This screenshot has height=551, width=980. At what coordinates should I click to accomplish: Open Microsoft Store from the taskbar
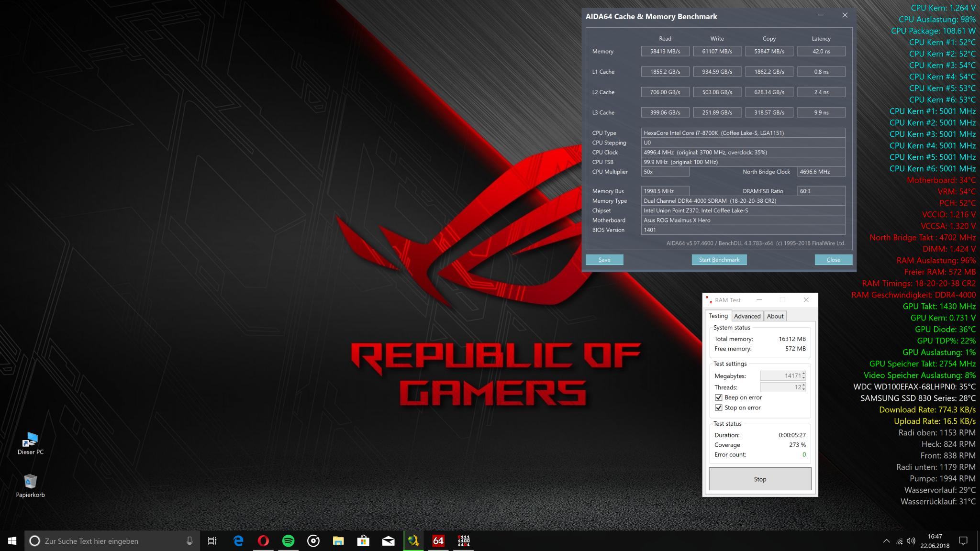click(363, 541)
